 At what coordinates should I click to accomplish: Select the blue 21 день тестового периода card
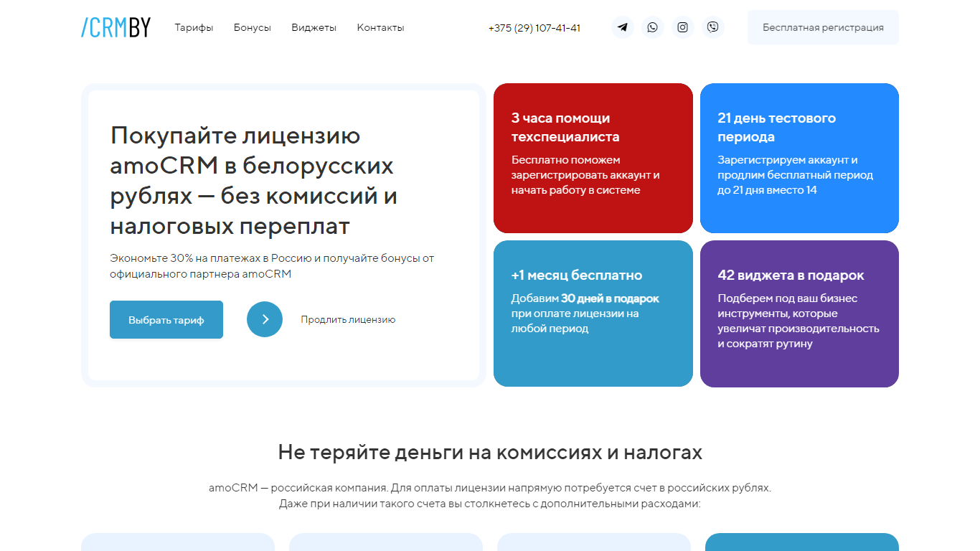[x=799, y=158]
